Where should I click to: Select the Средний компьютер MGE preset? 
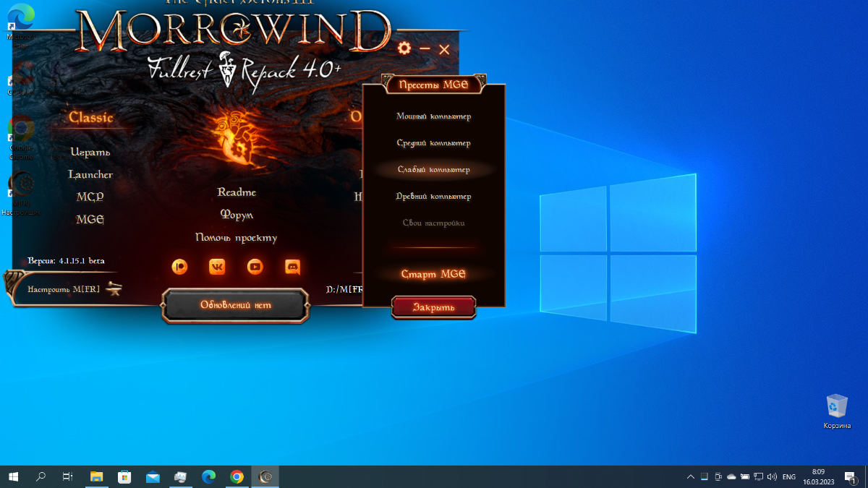(x=434, y=143)
